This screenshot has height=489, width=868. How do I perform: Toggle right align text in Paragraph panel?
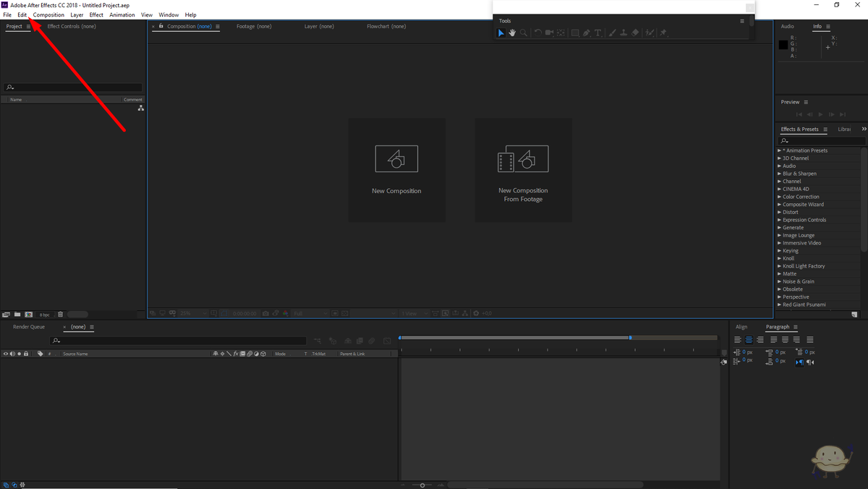point(760,340)
